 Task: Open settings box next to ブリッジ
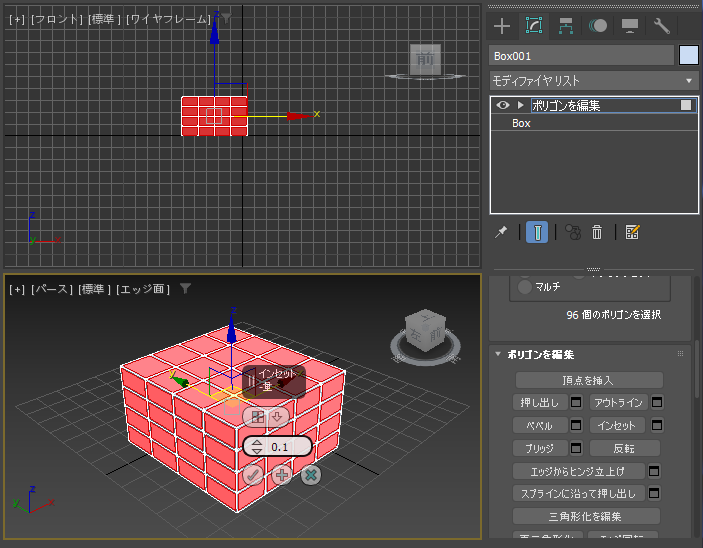(576, 448)
